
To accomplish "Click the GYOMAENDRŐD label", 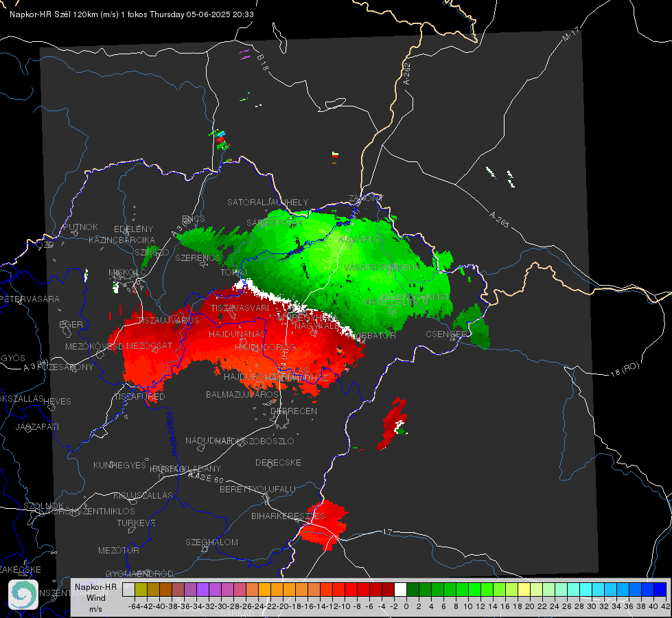I will [x=139, y=573].
